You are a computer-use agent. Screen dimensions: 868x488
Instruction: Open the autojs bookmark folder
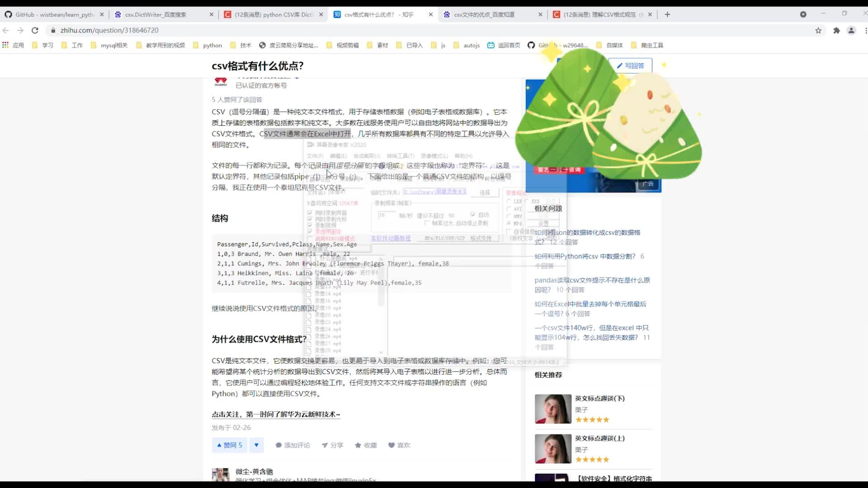(467, 45)
